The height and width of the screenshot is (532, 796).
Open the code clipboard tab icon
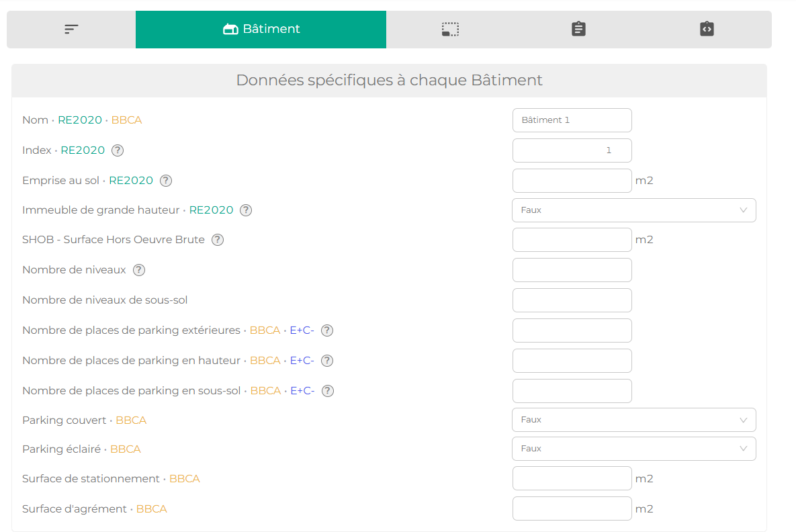(x=707, y=29)
